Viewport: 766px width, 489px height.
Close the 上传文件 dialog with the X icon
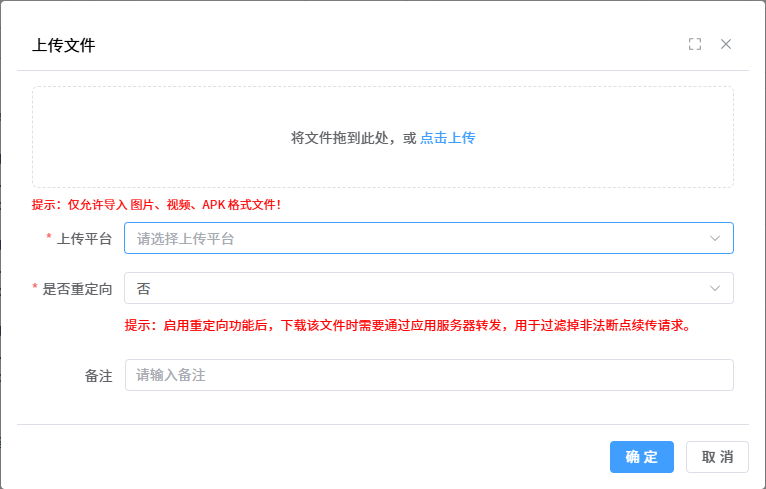coord(726,44)
